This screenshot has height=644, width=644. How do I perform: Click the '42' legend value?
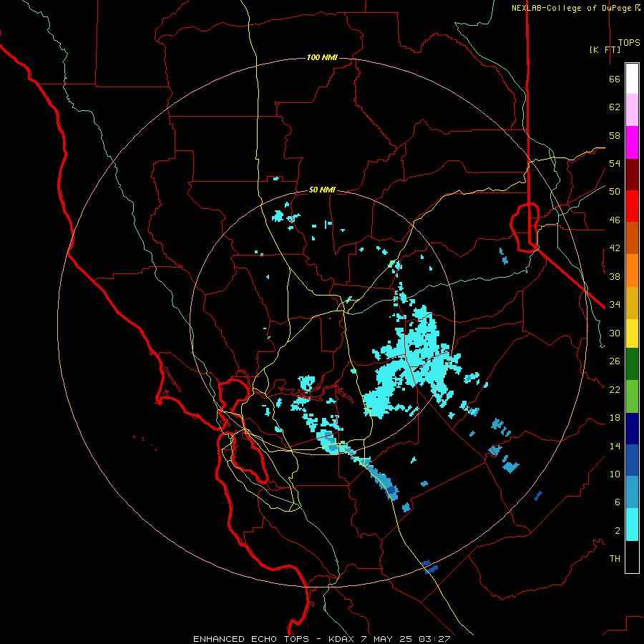tap(615, 248)
